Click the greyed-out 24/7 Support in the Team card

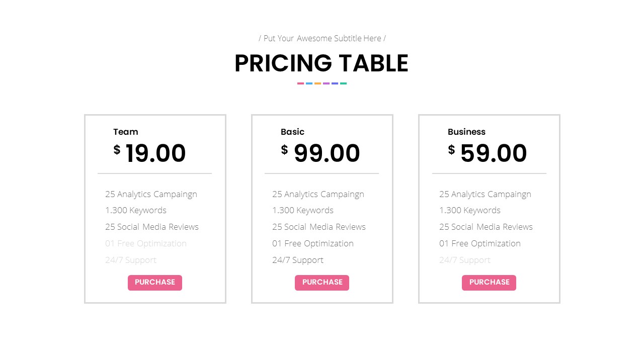click(131, 260)
